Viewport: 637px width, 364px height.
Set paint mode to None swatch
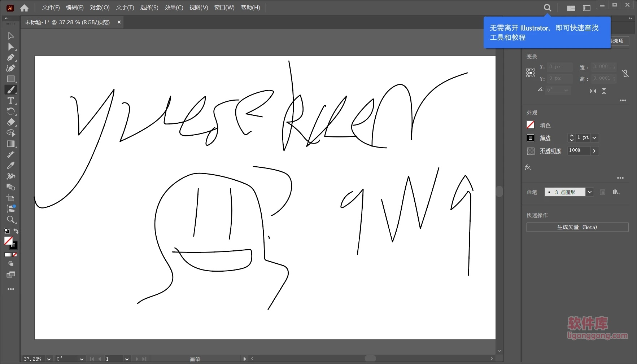pos(15,255)
